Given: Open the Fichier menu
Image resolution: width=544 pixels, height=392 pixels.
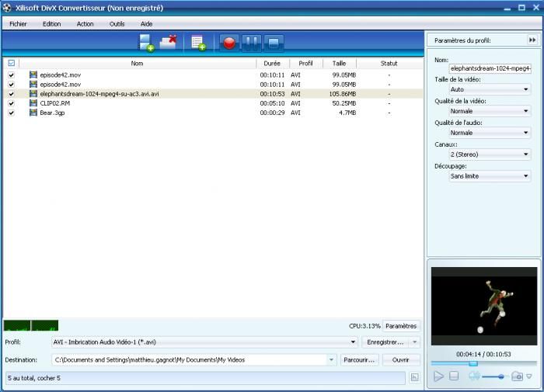Looking at the screenshot, I should click(18, 24).
